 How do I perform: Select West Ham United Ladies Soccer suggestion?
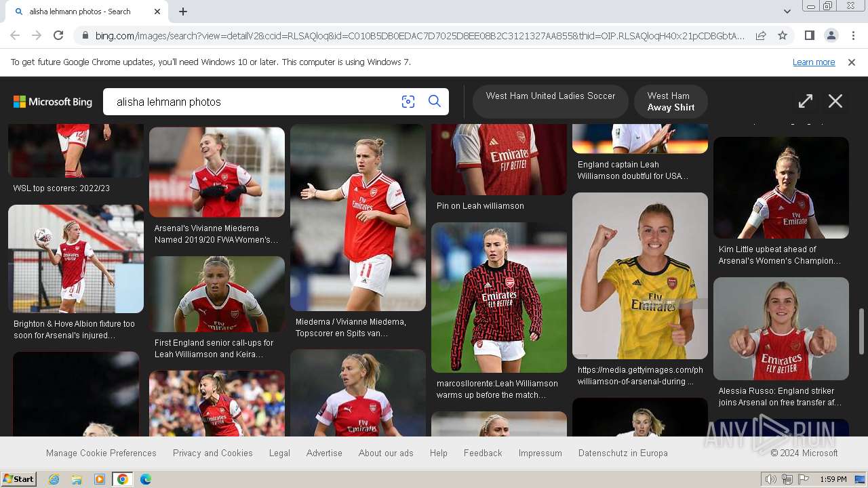click(x=551, y=102)
